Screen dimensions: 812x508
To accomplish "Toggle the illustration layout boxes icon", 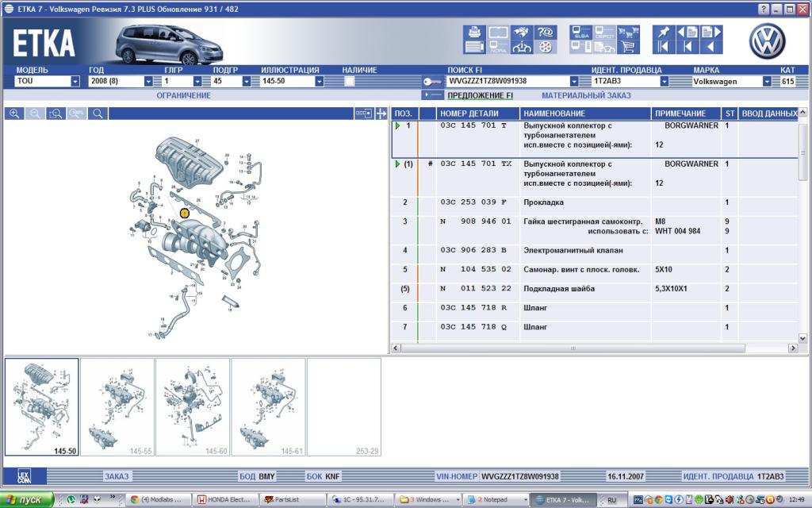I will click(363, 114).
